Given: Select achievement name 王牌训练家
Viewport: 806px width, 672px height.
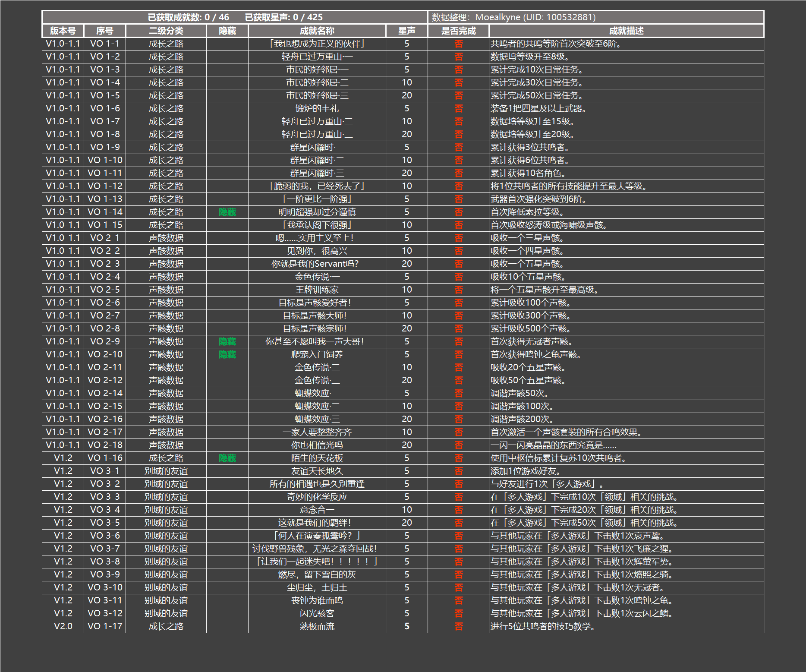Looking at the screenshot, I should tap(317, 290).
